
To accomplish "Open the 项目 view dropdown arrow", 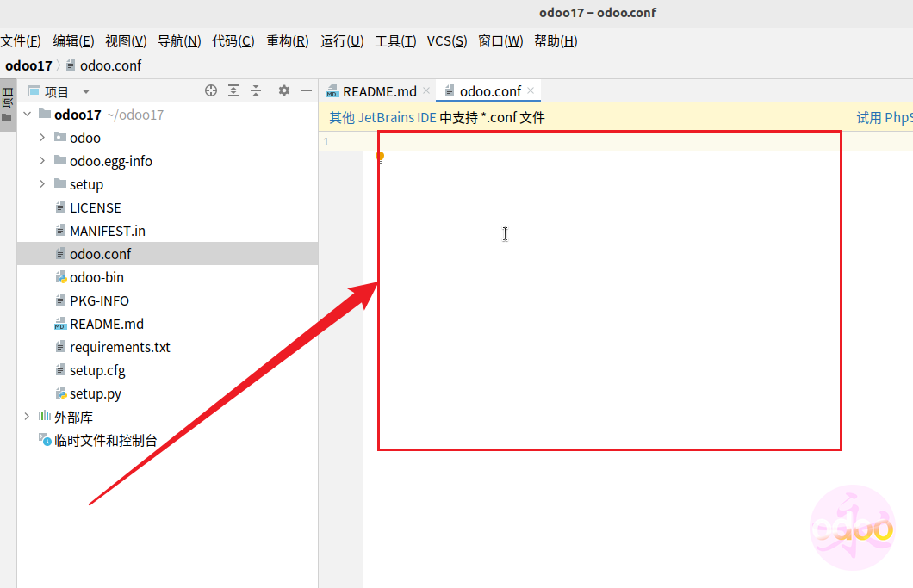I will click(86, 91).
